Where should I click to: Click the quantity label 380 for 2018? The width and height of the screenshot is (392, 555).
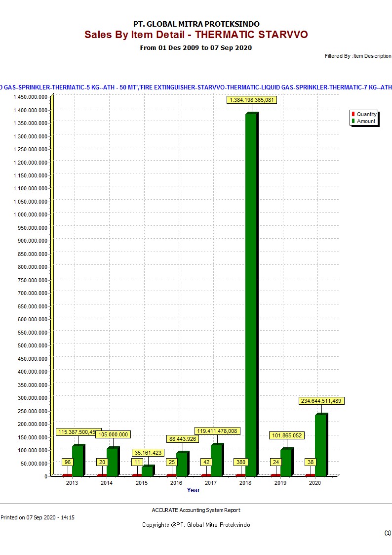(x=241, y=462)
